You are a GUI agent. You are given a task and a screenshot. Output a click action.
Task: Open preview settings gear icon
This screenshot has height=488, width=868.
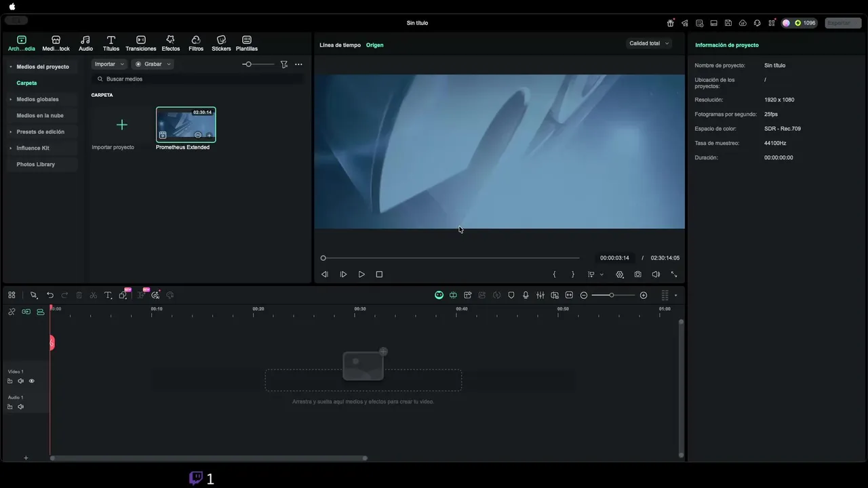[620, 274]
